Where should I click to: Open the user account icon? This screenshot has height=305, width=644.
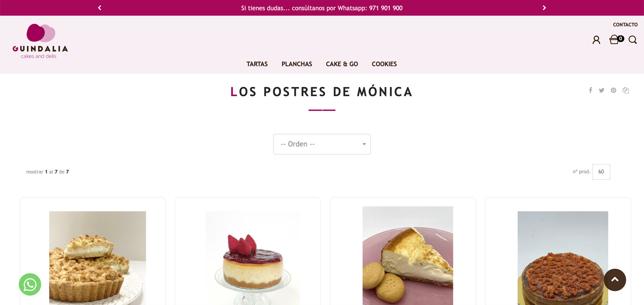(596, 40)
